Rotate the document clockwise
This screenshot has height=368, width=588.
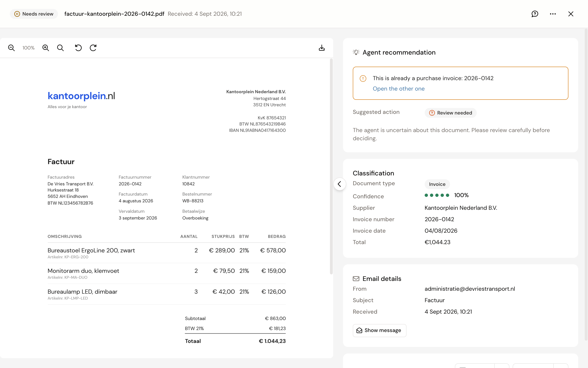[x=93, y=48]
